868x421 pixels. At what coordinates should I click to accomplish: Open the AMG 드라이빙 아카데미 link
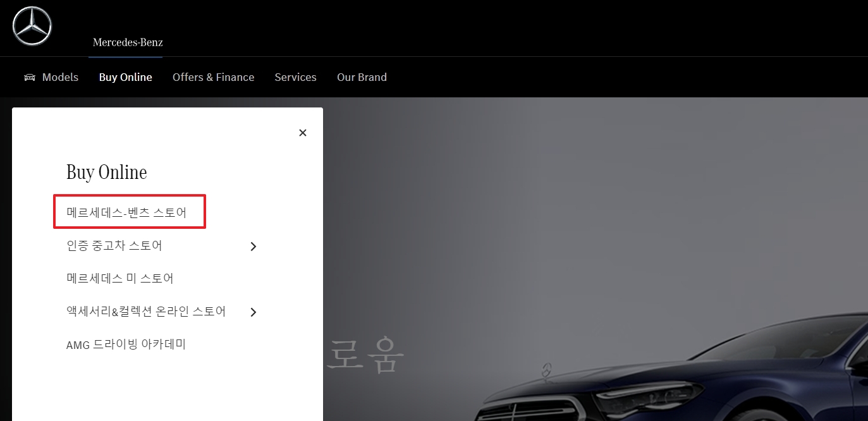pyautogui.click(x=126, y=345)
